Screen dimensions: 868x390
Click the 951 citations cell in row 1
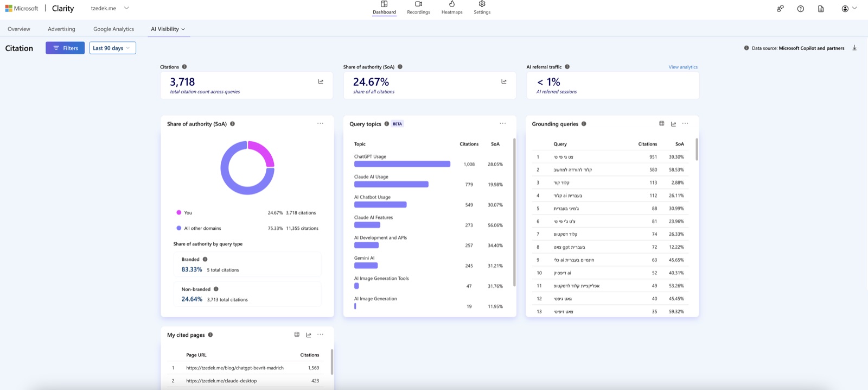[653, 157]
